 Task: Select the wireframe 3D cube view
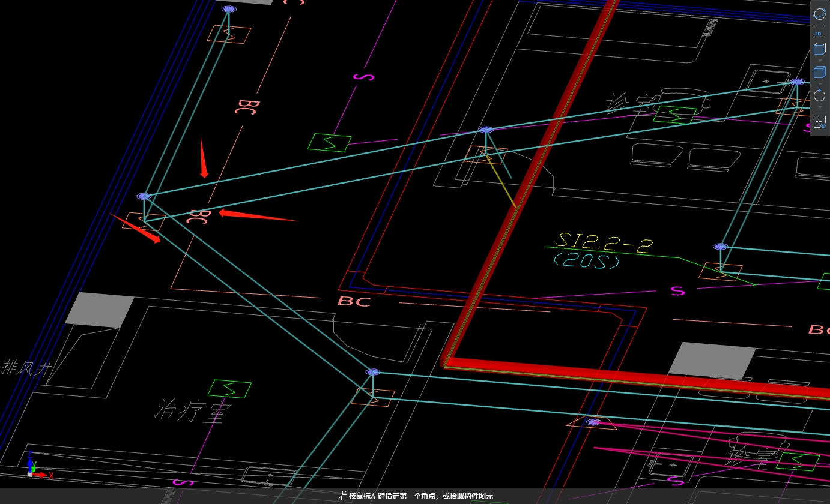coord(820,49)
